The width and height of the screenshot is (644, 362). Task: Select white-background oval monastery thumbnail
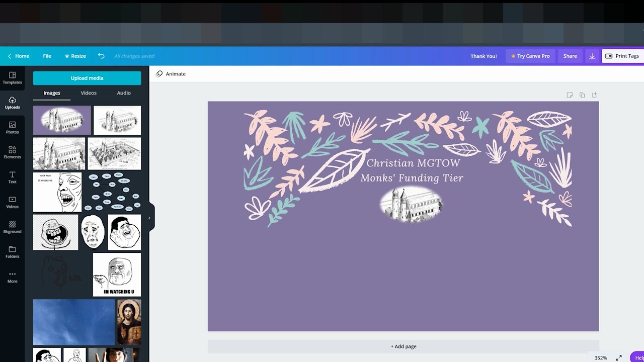click(x=117, y=120)
